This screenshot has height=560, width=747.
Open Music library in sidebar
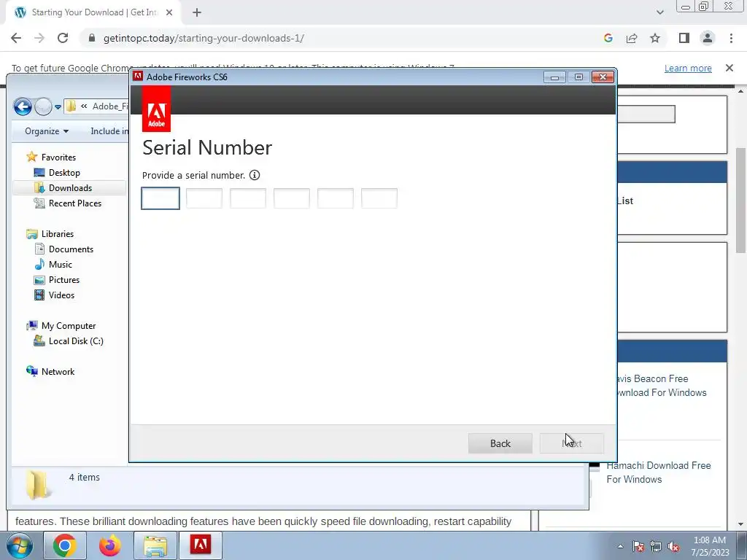coord(60,264)
